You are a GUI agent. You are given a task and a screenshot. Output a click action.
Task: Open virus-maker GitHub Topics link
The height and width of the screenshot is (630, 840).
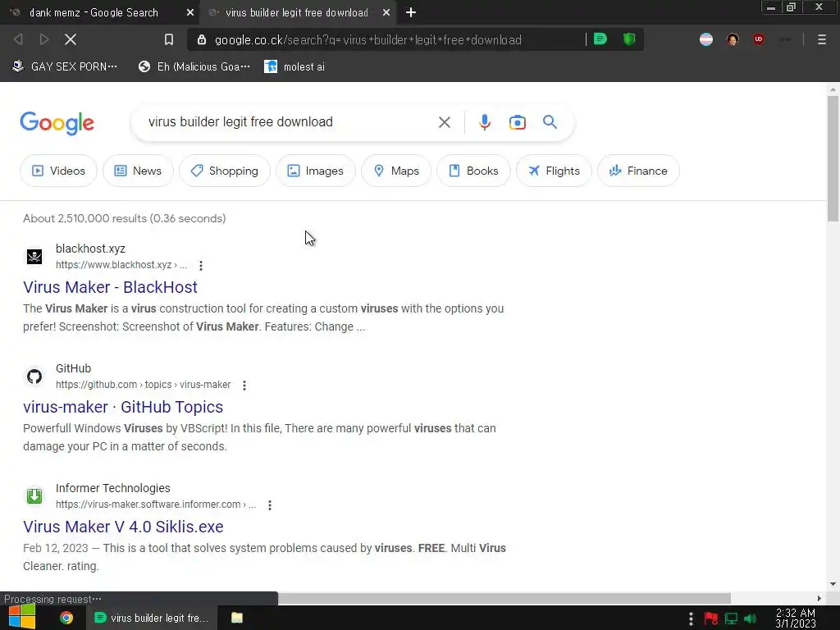point(123,407)
